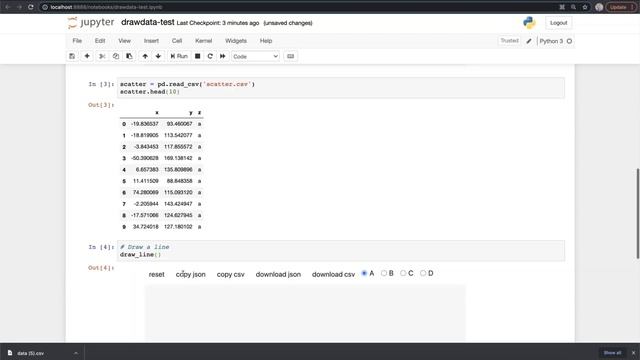Select radio option B

coord(384,273)
